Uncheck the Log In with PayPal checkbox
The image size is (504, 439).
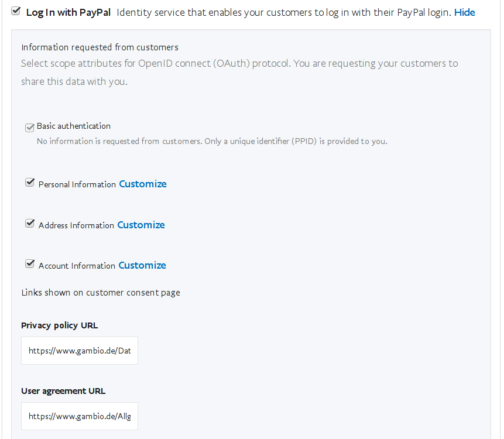click(x=16, y=11)
